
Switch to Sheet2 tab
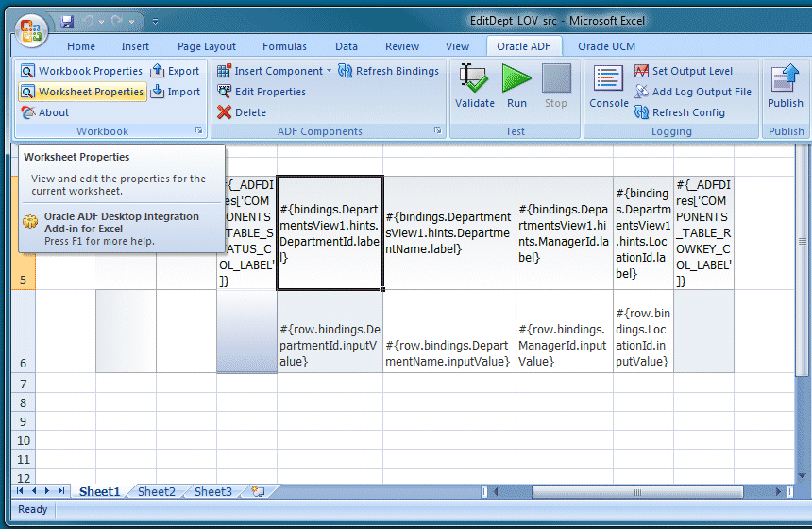157,491
